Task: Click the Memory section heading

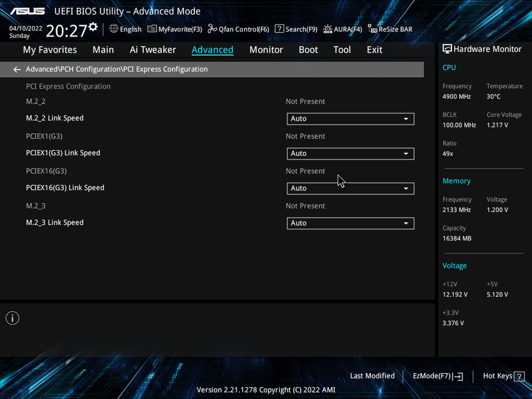Action: pos(456,181)
